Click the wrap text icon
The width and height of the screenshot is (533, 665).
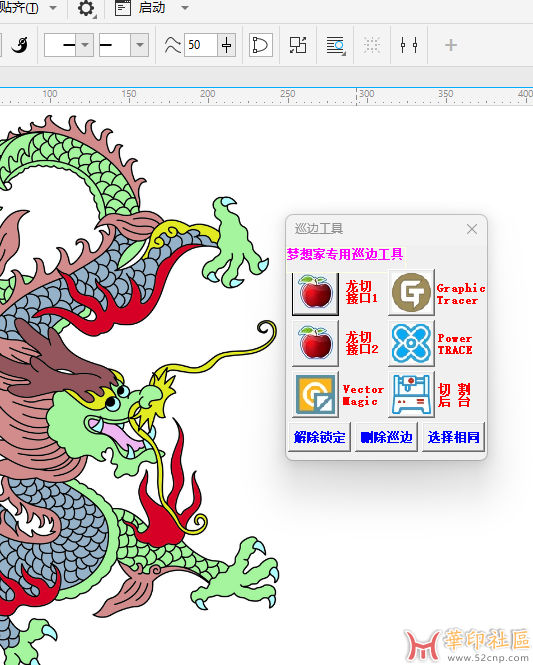(335, 45)
